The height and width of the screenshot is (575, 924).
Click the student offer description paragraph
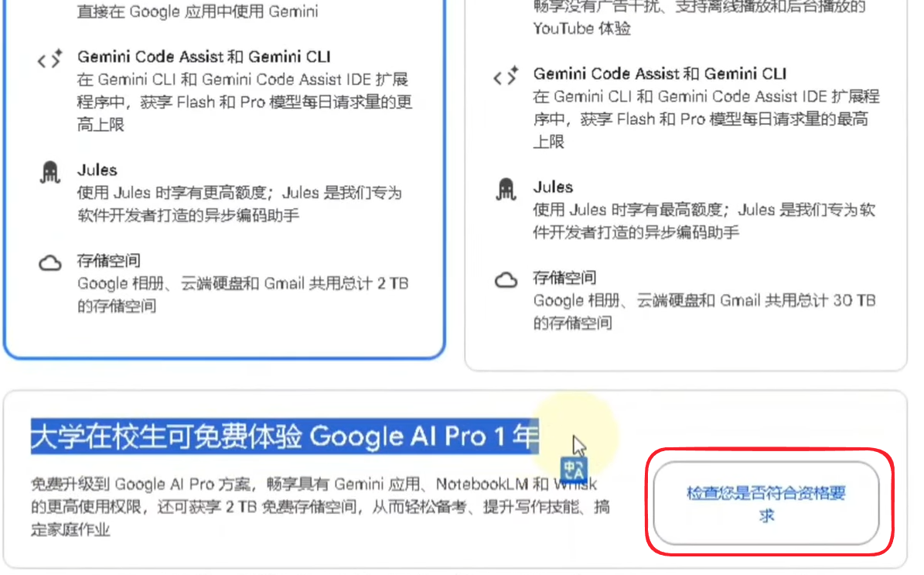pos(320,507)
